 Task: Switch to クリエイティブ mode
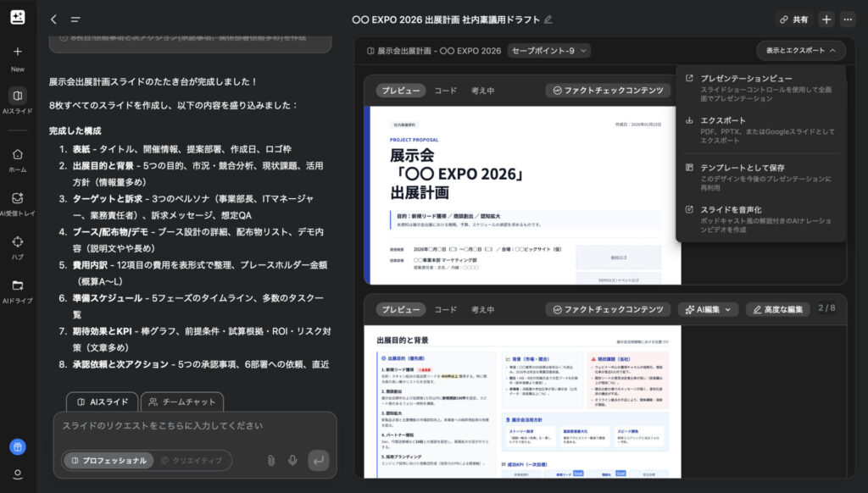(192, 460)
